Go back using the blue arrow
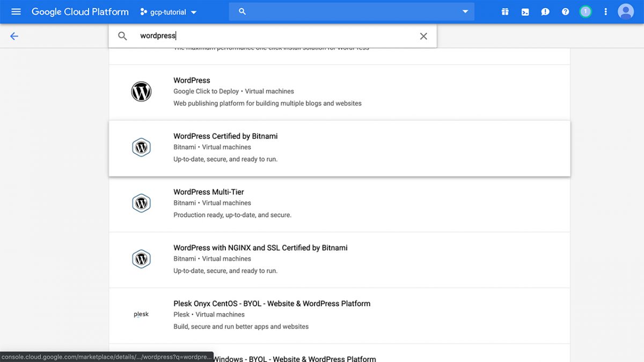Screen dimensions: 644x362 coord(13,36)
